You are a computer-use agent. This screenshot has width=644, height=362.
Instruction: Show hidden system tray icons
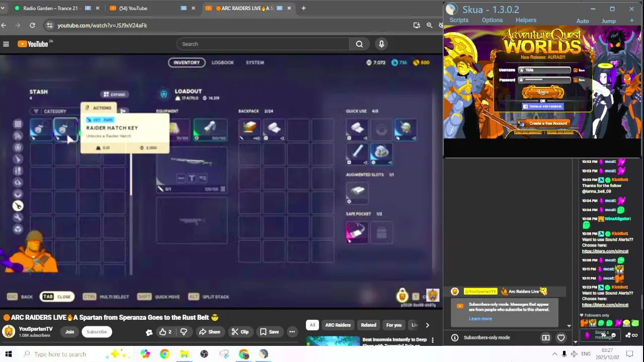point(554,354)
